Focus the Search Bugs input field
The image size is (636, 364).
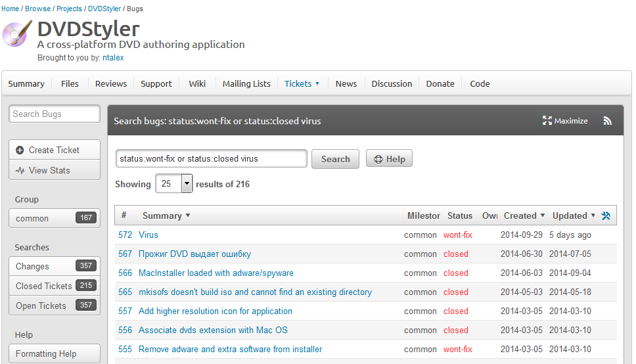55,114
